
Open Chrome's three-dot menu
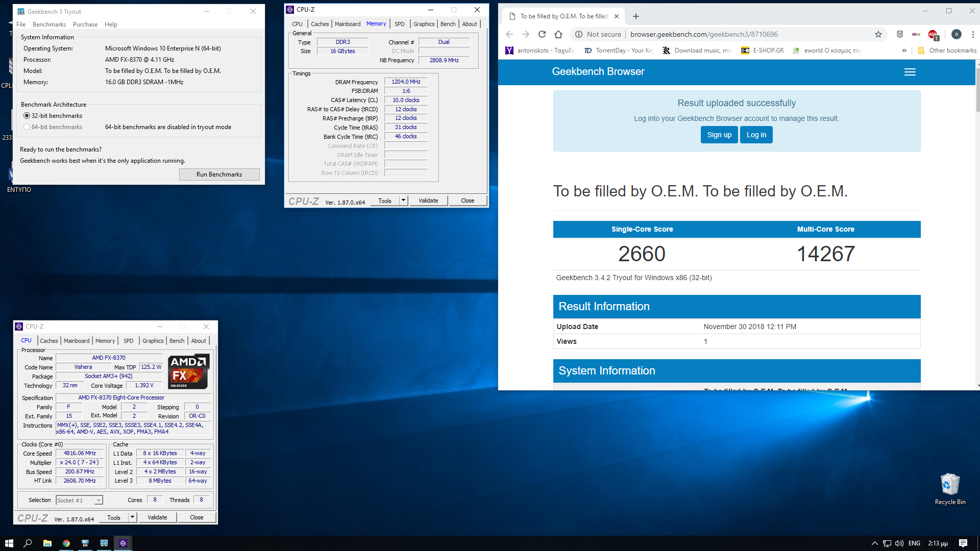[973, 34]
